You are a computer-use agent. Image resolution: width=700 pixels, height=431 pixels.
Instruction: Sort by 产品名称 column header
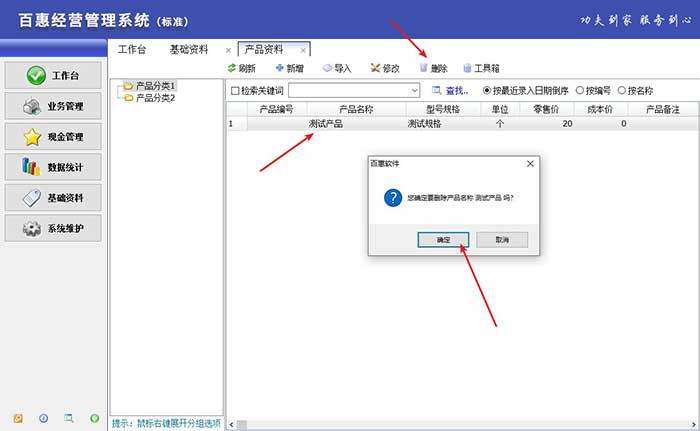click(356, 109)
